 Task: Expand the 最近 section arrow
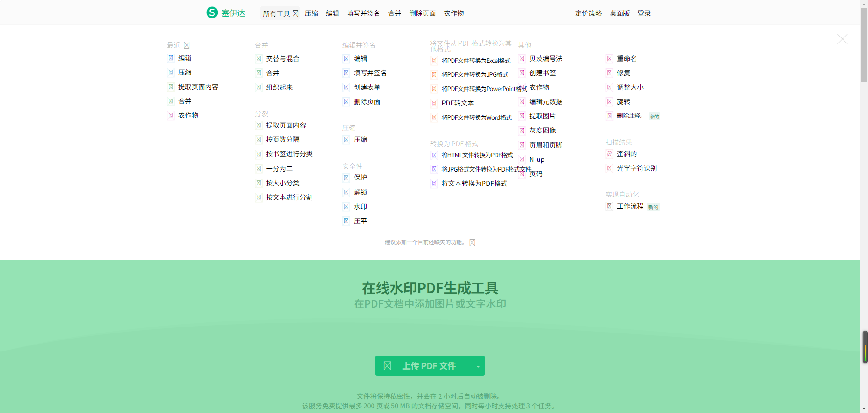point(187,45)
